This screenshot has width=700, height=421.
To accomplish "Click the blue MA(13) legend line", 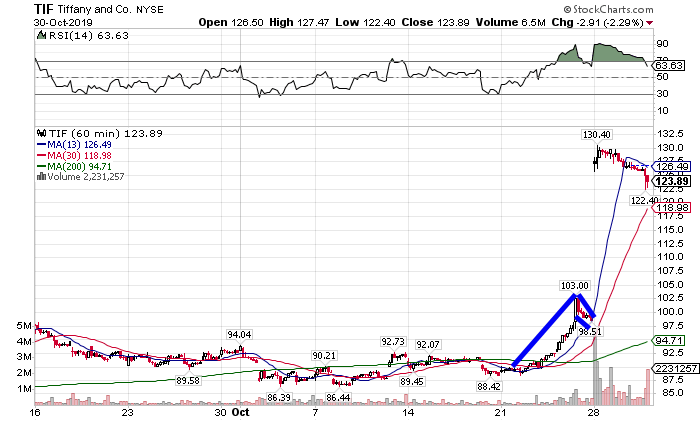I will point(42,145).
